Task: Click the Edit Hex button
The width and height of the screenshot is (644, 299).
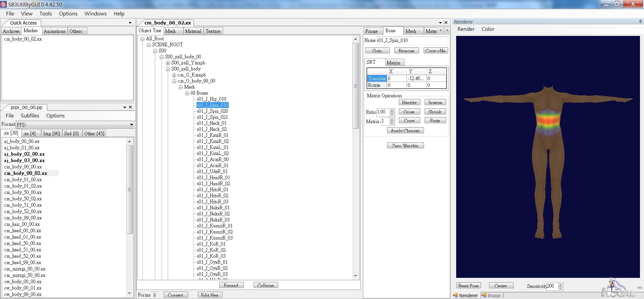Action: click(x=210, y=295)
